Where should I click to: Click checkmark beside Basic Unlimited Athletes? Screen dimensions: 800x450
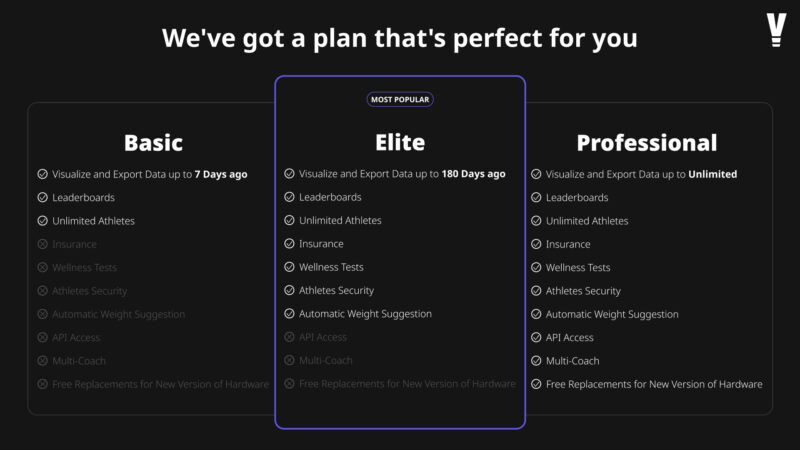[x=42, y=221]
